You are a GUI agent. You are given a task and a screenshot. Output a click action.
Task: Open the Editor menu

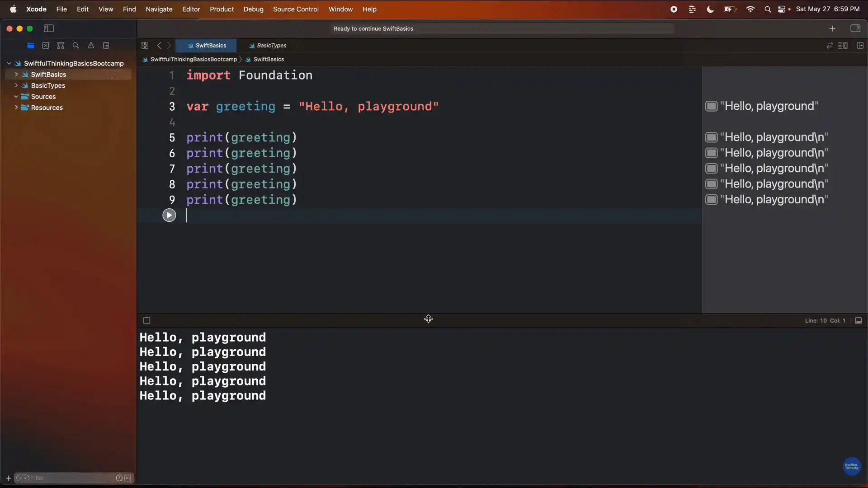click(191, 9)
